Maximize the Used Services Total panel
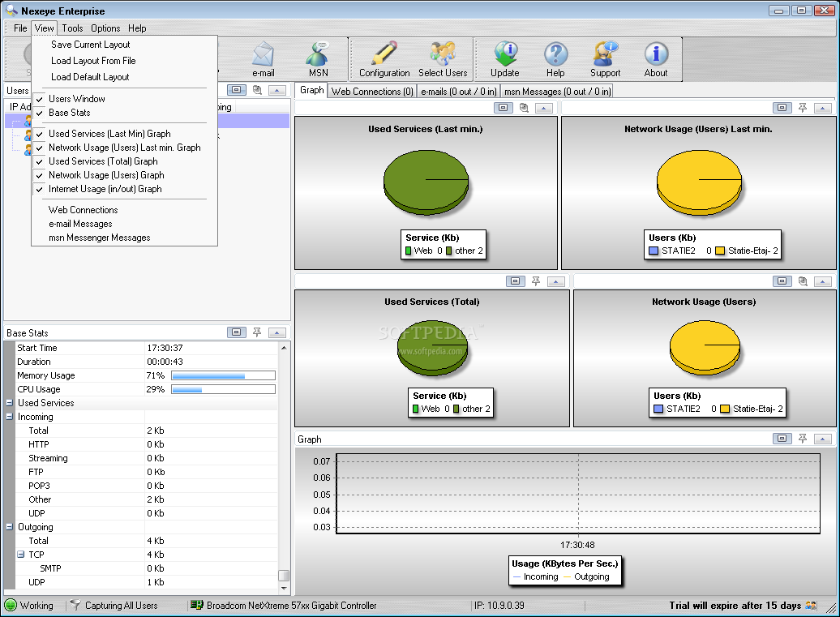This screenshot has width=840, height=617. (516, 281)
